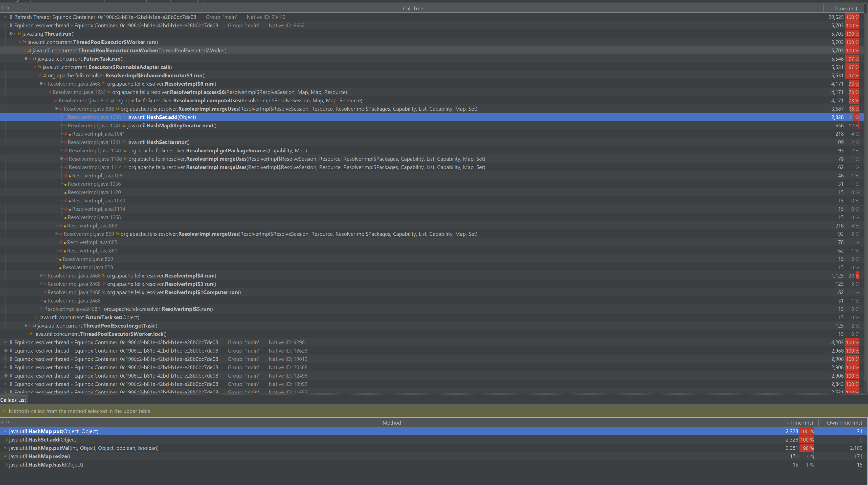Click arrow icon beside HashMap.hash(Object)

(6, 465)
